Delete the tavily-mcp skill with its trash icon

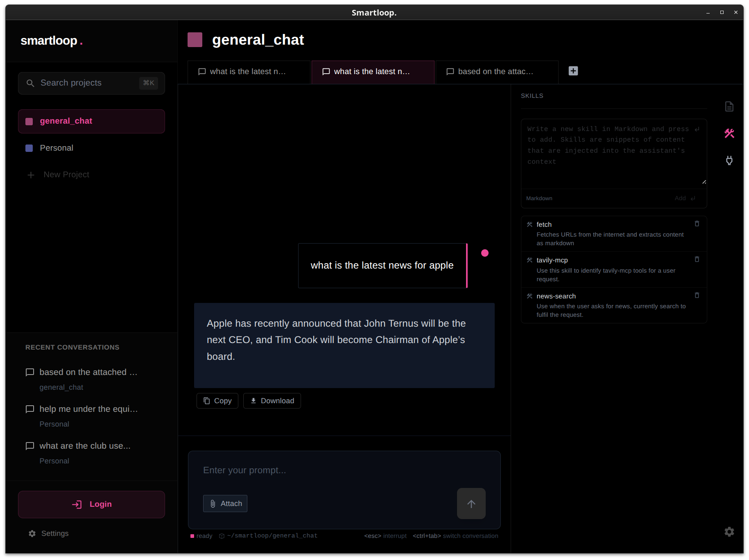click(697, 259)
